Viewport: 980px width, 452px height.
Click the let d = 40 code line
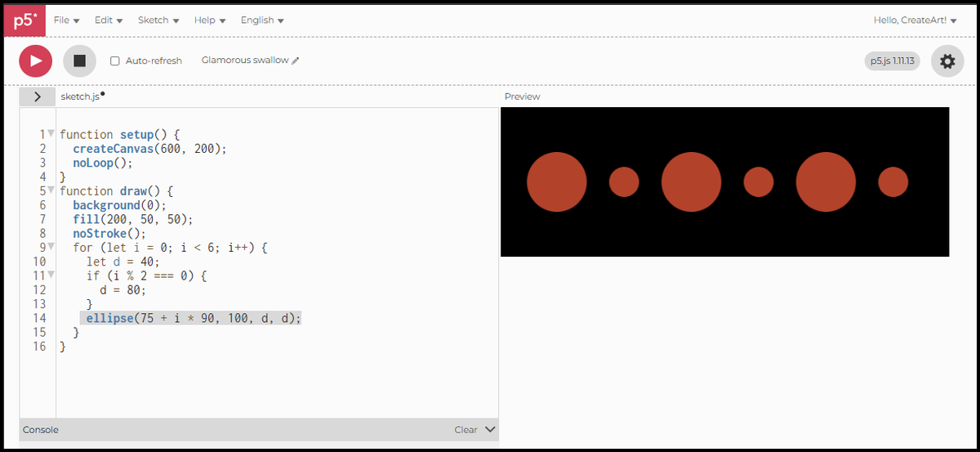123,262
